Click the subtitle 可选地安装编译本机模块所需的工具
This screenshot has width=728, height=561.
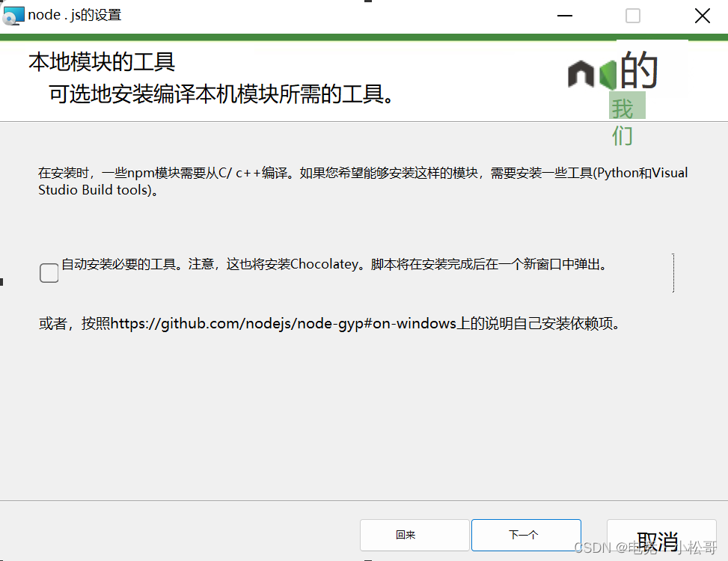[221, 94]
